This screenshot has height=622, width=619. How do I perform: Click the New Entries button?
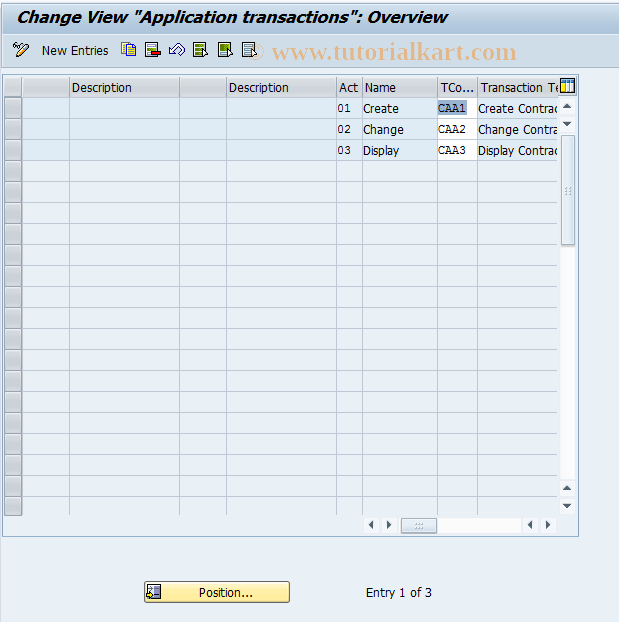click(x=75, y=51)
